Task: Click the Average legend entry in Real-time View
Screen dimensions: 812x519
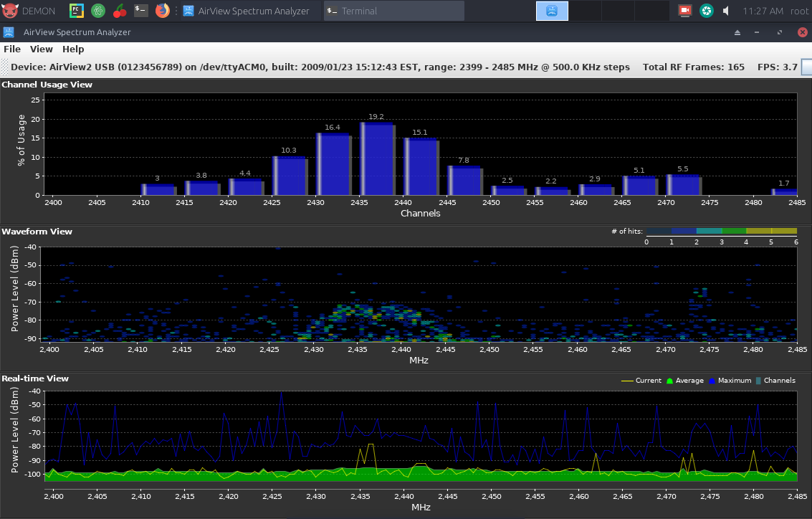Action: [x=684, y=380]
